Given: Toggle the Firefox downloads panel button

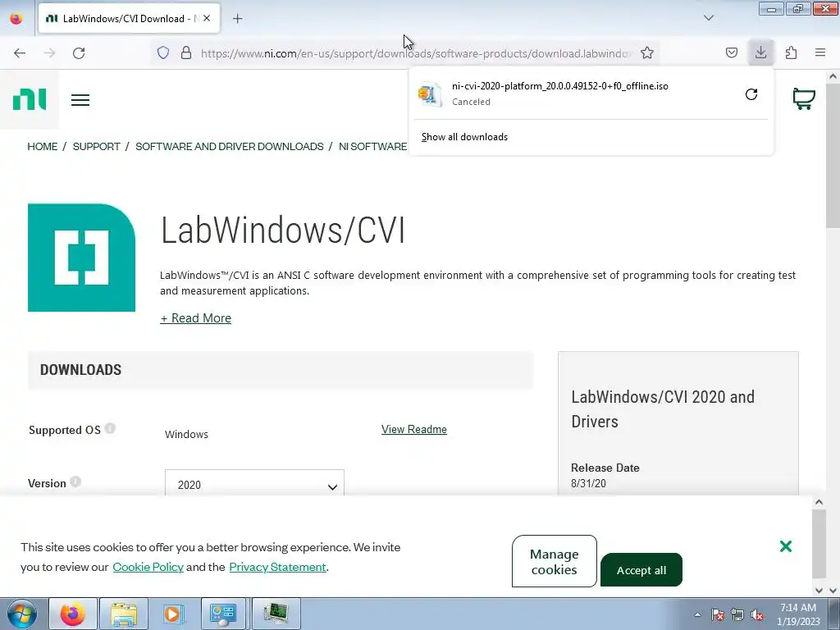Looking at the screenshot, I should 760,52.
